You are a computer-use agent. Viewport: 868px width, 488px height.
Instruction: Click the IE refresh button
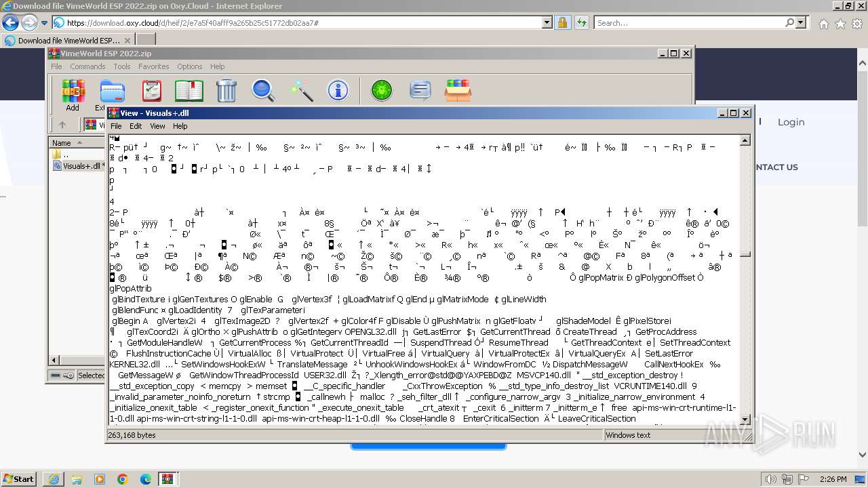pos(581,23)
